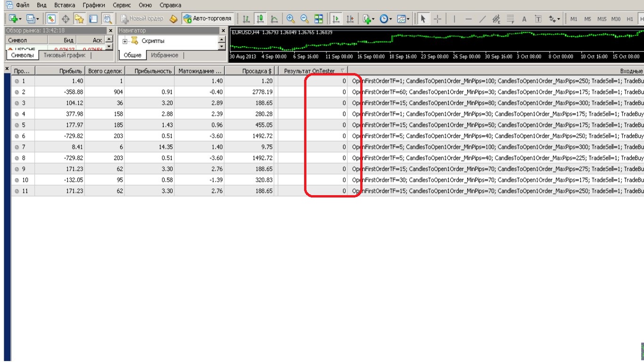Click the EURUSD,H4 chart thumbnail
This screenshot has width=644, height=362.
(436, 44)
